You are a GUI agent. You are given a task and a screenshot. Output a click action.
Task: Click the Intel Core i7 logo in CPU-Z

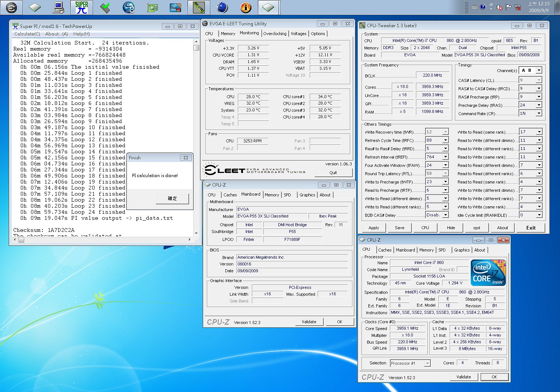point(488,273)
